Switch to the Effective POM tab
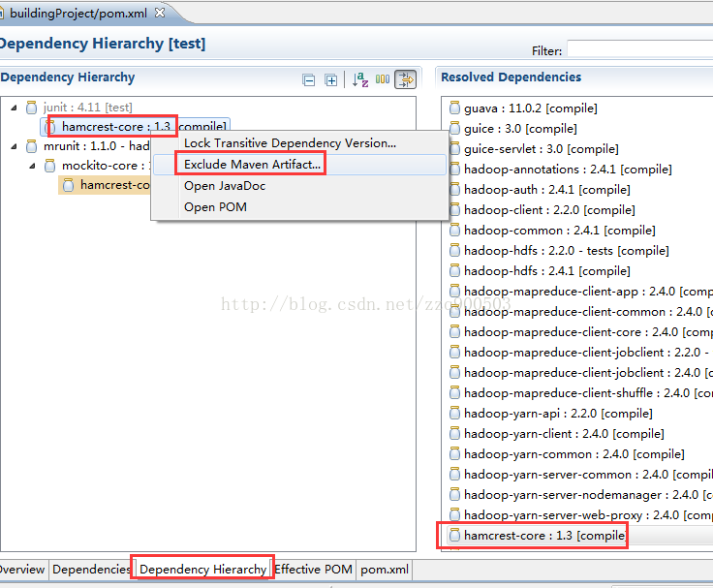 313,570
